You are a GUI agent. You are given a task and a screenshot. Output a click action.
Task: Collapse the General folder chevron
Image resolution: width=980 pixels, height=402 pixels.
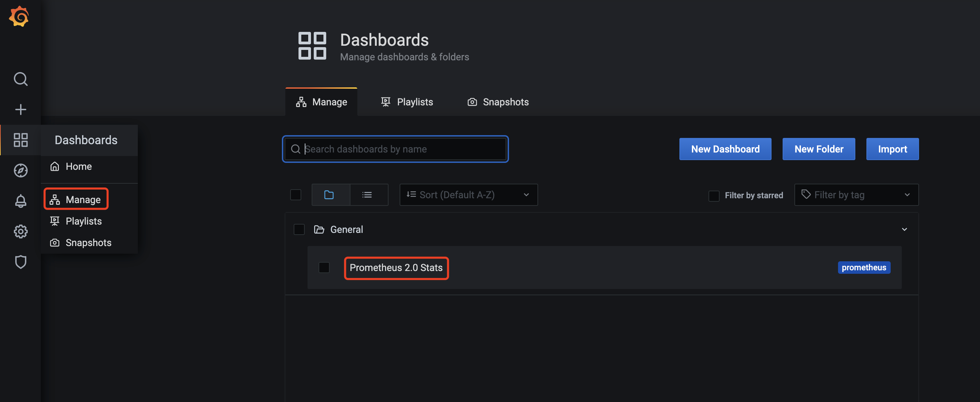coord(904,229)
